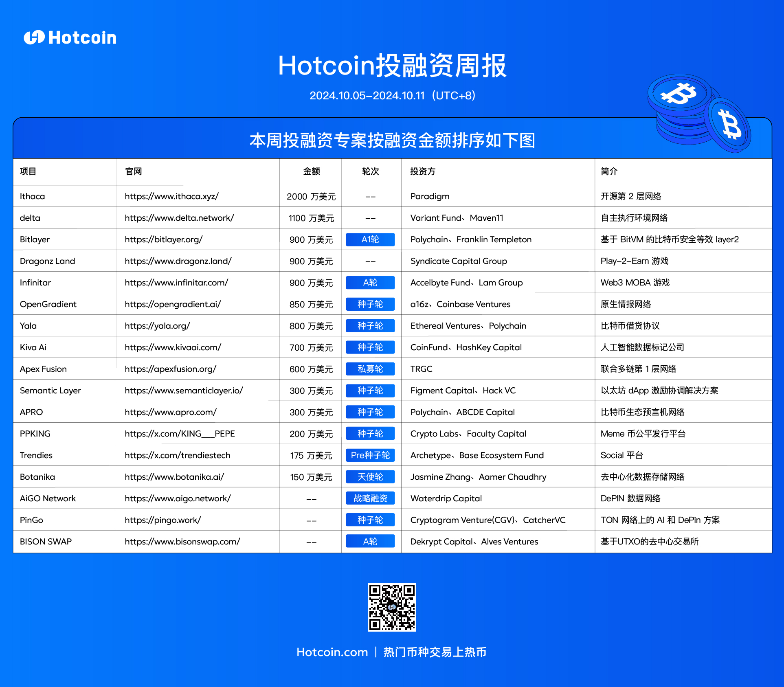Click the Pre种子轮 badge for Trendies
The image size is (784, 687).
click(370, 455)
